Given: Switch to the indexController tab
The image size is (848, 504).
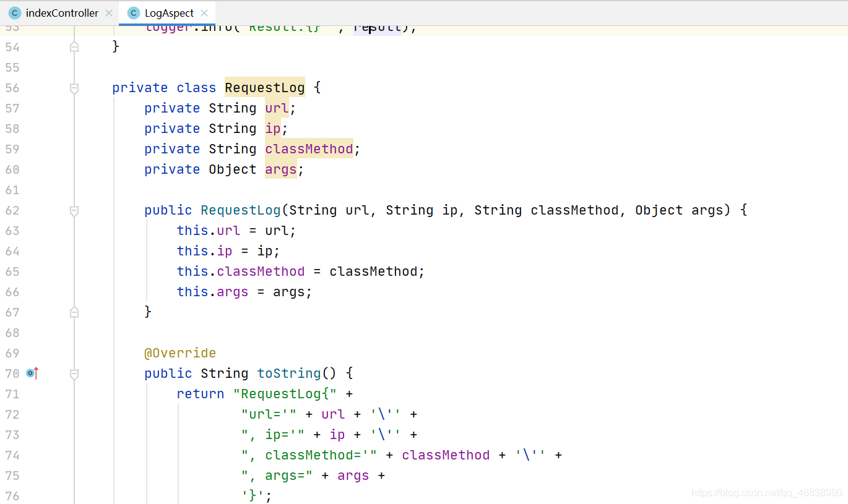Looking at the screenshot, I should pyautogui.click(x=62, y=13).
